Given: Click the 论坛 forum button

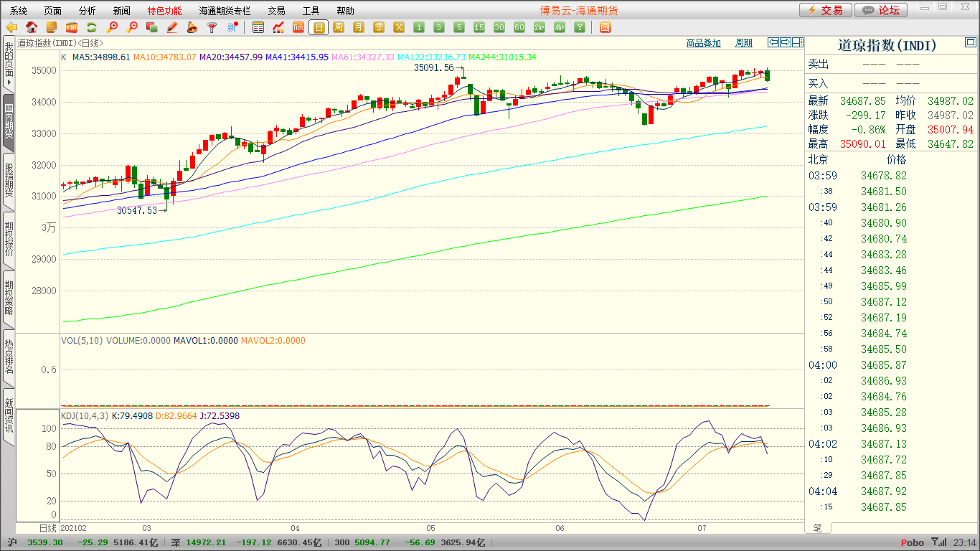Looking at the screenshot, I should pyautogui.click(x=882, y=10).
